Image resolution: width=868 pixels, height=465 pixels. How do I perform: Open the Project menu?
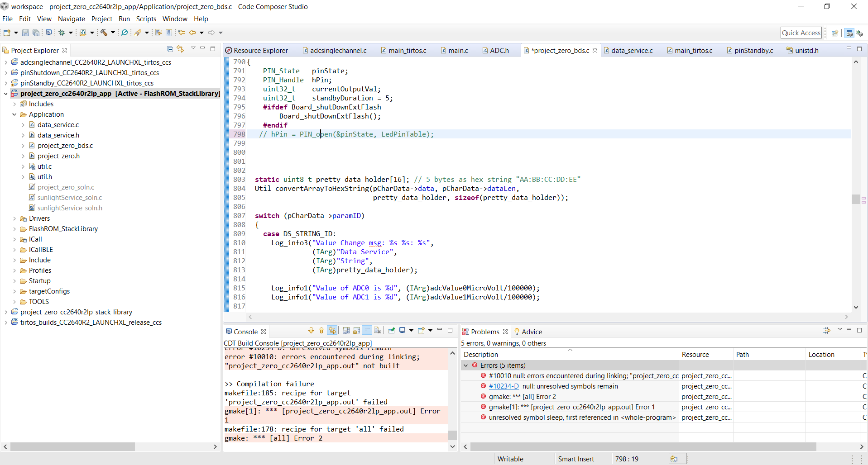click(x=101, y=19)
